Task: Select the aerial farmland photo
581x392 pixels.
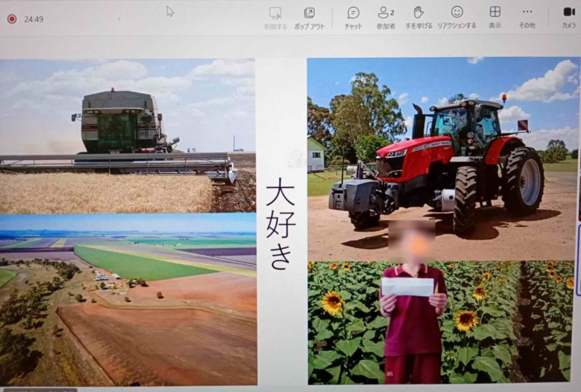Action: [x=128, y=299]
